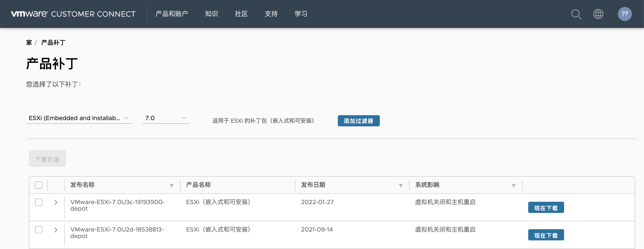
Task: Click the 系统影响 column header
Action: [x=427, y=185]
